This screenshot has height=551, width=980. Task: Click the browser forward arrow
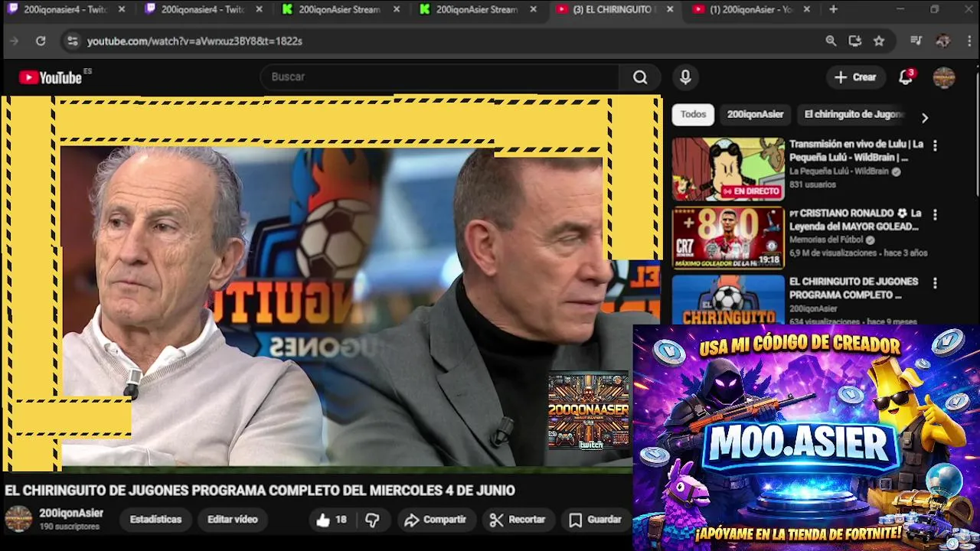[x=14, y=41]
